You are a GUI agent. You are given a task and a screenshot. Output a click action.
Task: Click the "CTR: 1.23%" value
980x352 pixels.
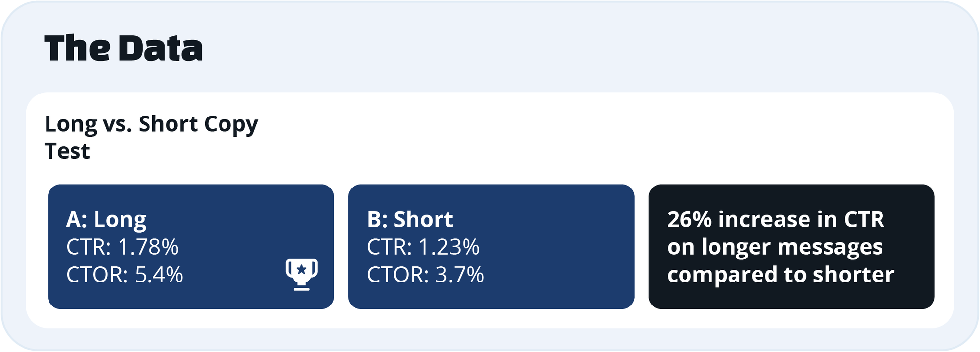(x=423, y=247)
